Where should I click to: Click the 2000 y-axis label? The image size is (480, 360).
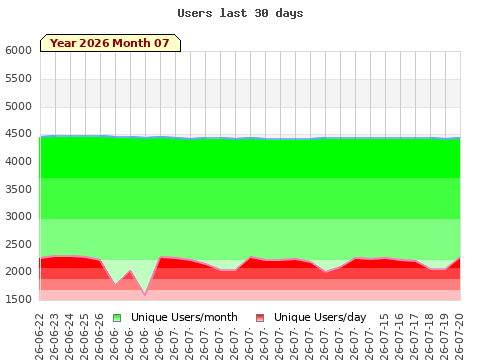tap(18, 272)
